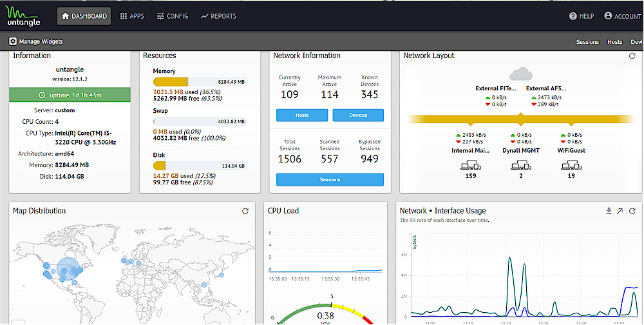Click the Devices button in Network Information

click(x=358, y=115)
